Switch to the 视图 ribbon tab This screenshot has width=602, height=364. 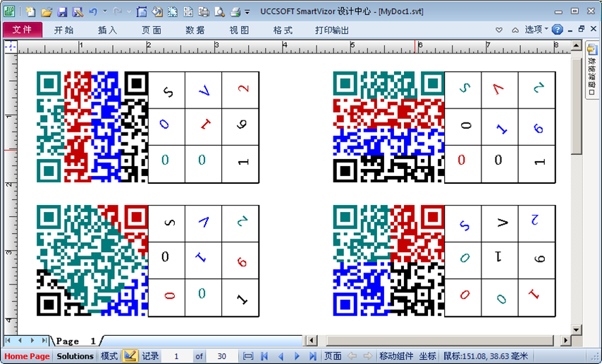point(240,30)
